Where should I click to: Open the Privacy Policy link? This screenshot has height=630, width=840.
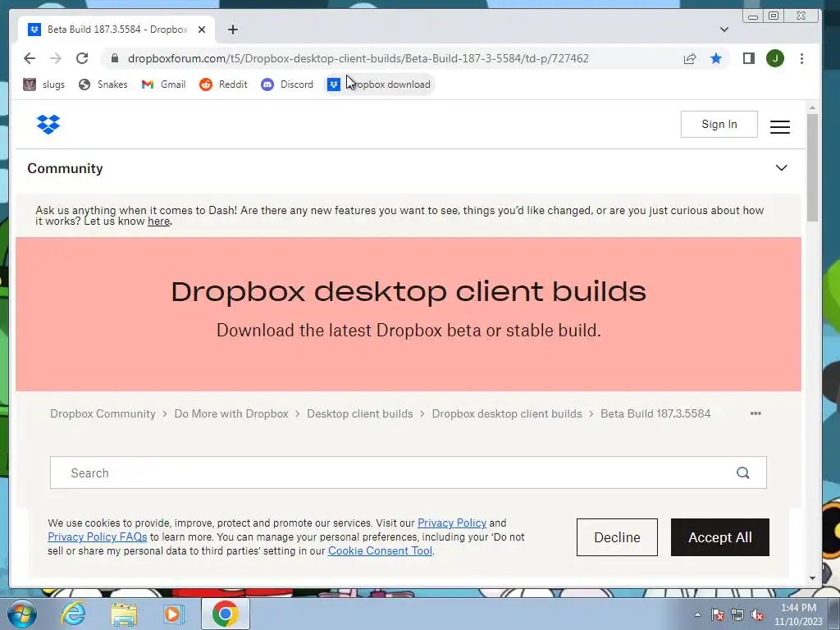click(x=452, y=523)
